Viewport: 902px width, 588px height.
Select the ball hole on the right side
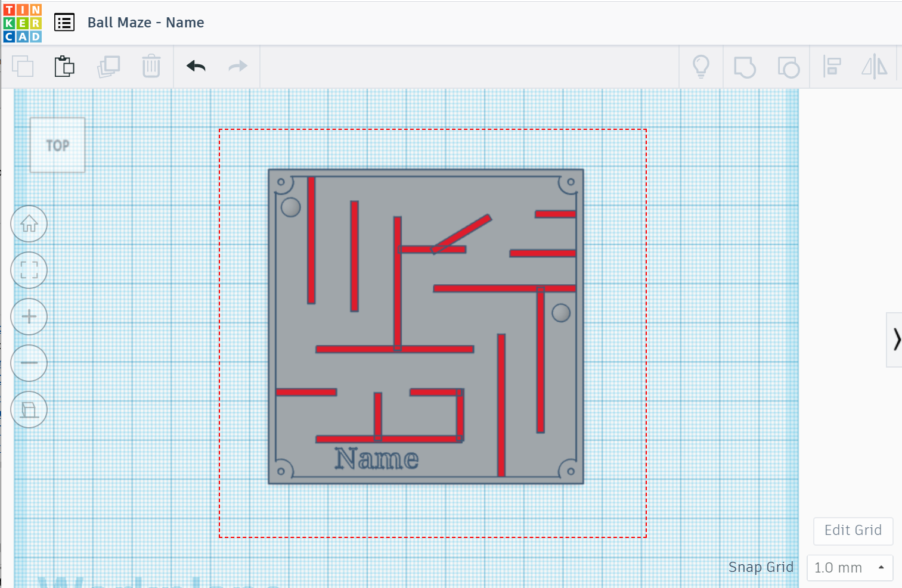561,313
